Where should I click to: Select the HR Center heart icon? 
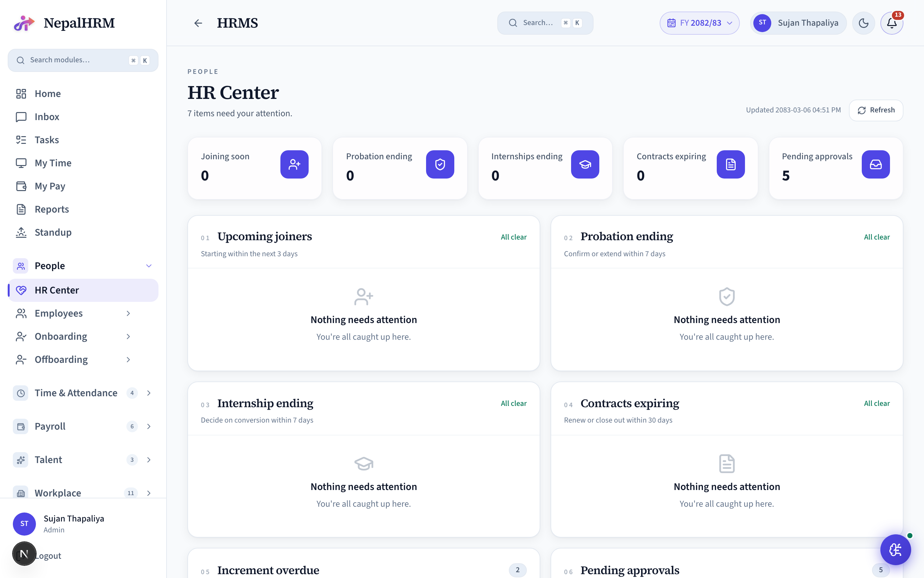pyautogui.click(x=21, y=290)
